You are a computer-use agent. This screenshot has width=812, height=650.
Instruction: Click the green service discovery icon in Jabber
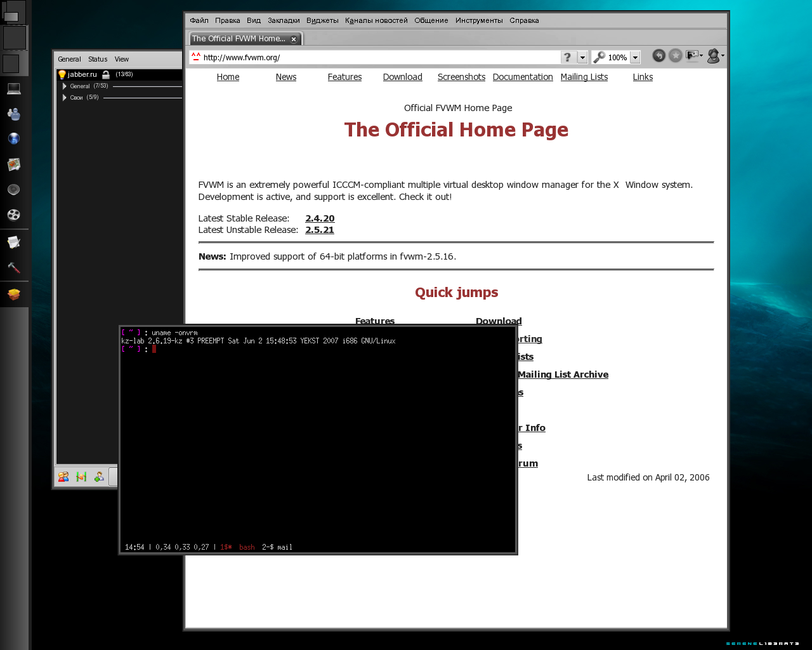(81, 477)
